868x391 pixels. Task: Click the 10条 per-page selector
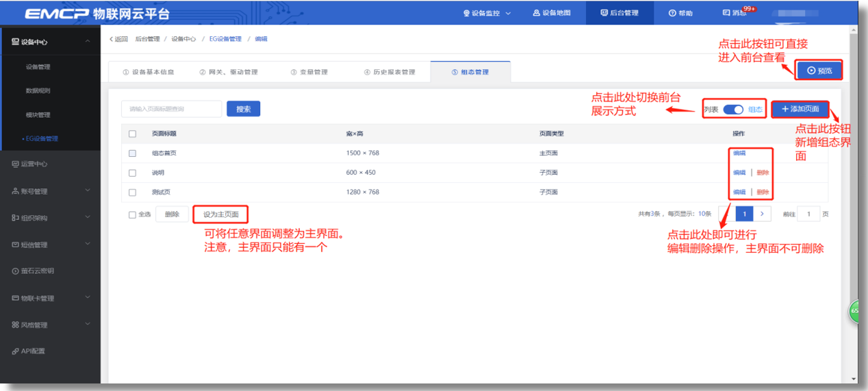click(704, 214)
